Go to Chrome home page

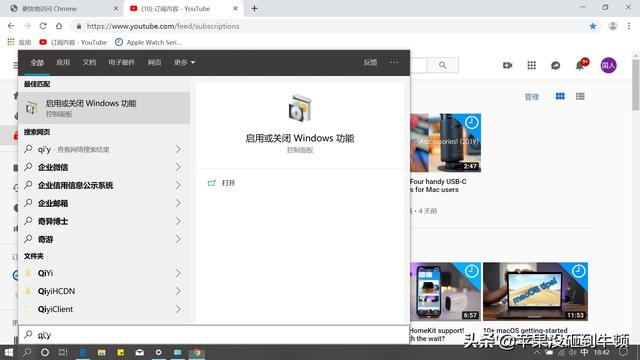[59, 26]
